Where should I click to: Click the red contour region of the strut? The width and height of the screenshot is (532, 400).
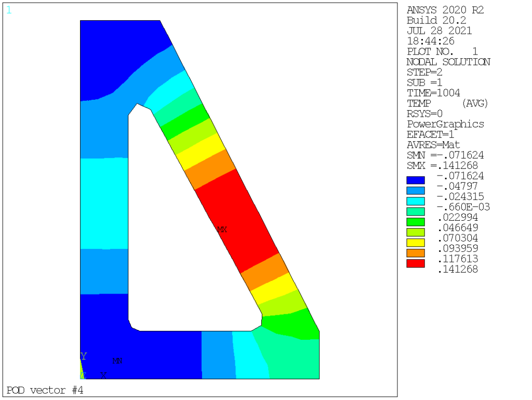point(237,221)
